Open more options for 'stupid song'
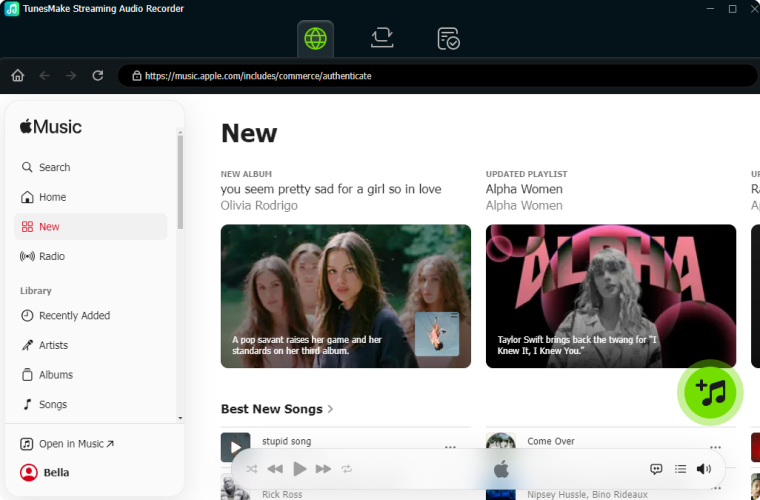760x500 pixels. tap(450, 447)
